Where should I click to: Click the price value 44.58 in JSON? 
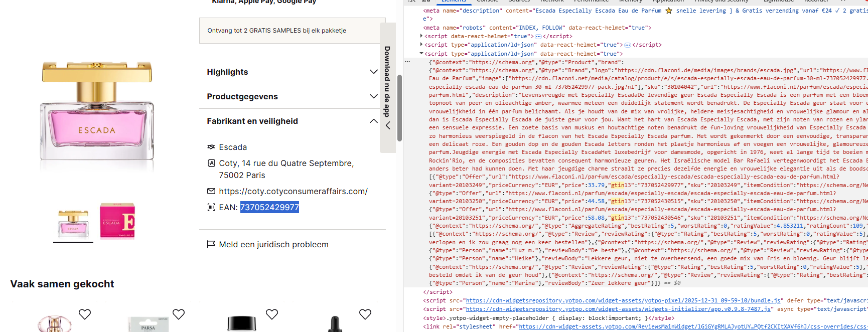[596, 201]
